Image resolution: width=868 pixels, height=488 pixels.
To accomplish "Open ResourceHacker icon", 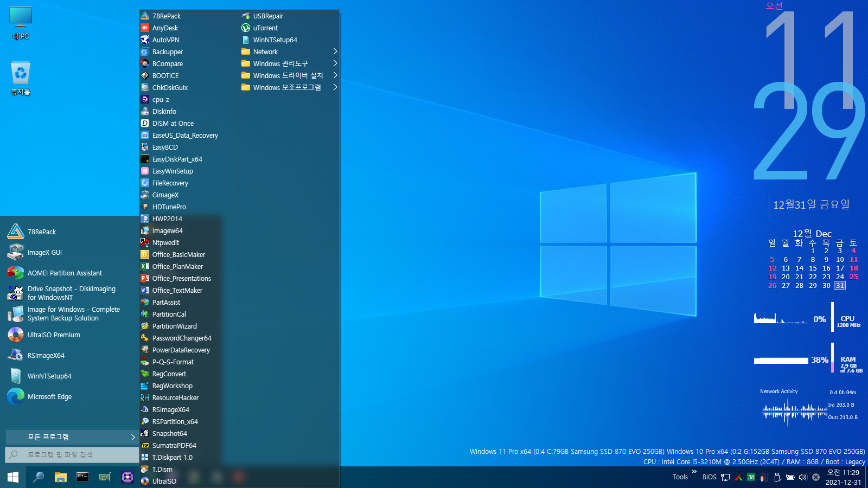I will (x=145, y=397).
